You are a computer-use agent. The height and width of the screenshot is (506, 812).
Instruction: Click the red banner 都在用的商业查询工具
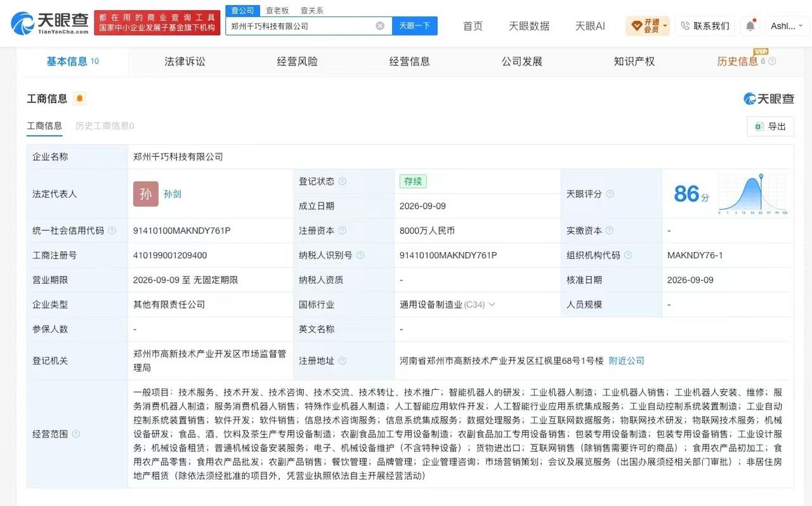click(157, 23)
